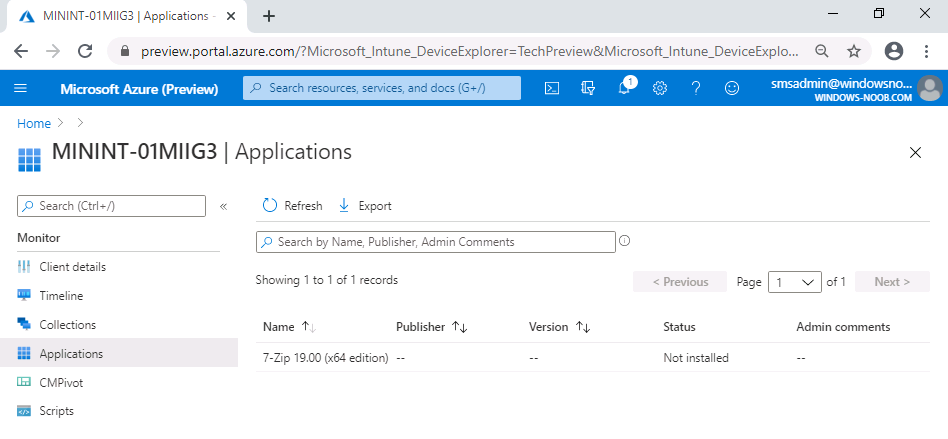Focus the sidebar Search (Ctrl+/) field
948x439 pixels.
click(x=111, y=206)
